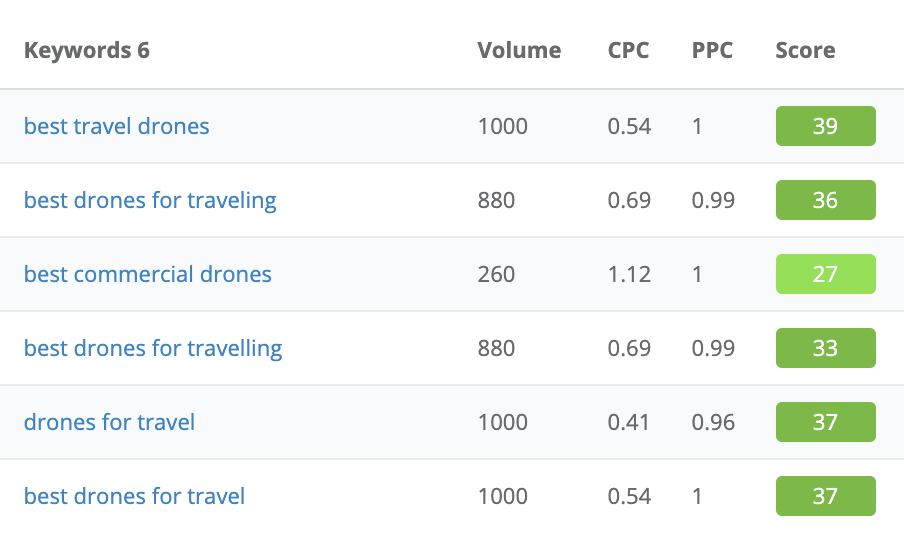Screen dimensions: 904x534
Task: Sort table by CPC column header
Action: pyautogui.click(x=628, y=50)
